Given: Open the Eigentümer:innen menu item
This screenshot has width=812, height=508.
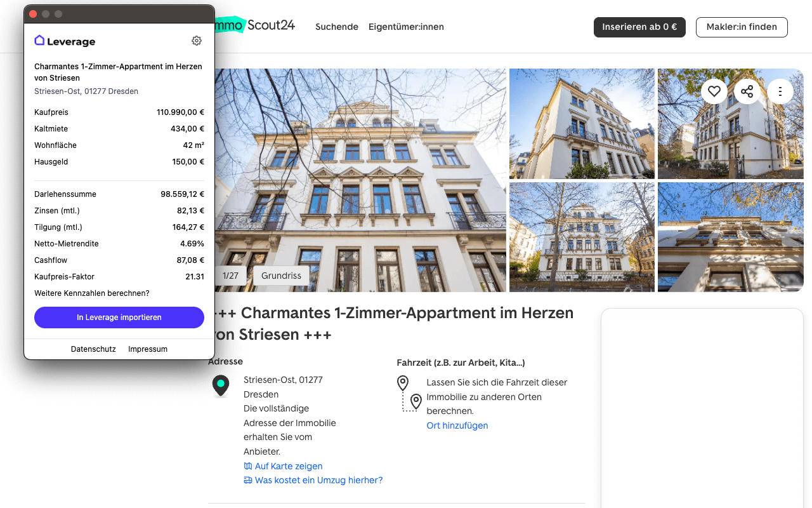Looking at the screenshot, I should coord(406,27).
